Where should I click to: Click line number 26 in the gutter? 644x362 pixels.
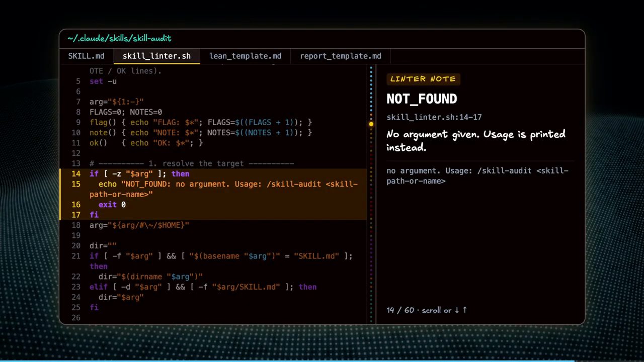click(76, 318)
